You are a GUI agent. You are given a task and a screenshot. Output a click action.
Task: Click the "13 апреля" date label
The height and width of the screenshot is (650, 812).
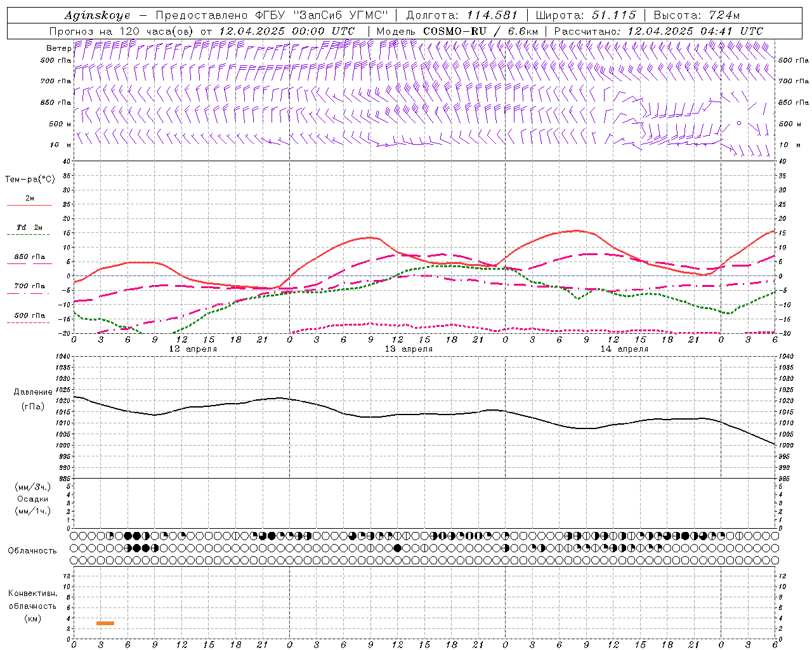(409, 349)
